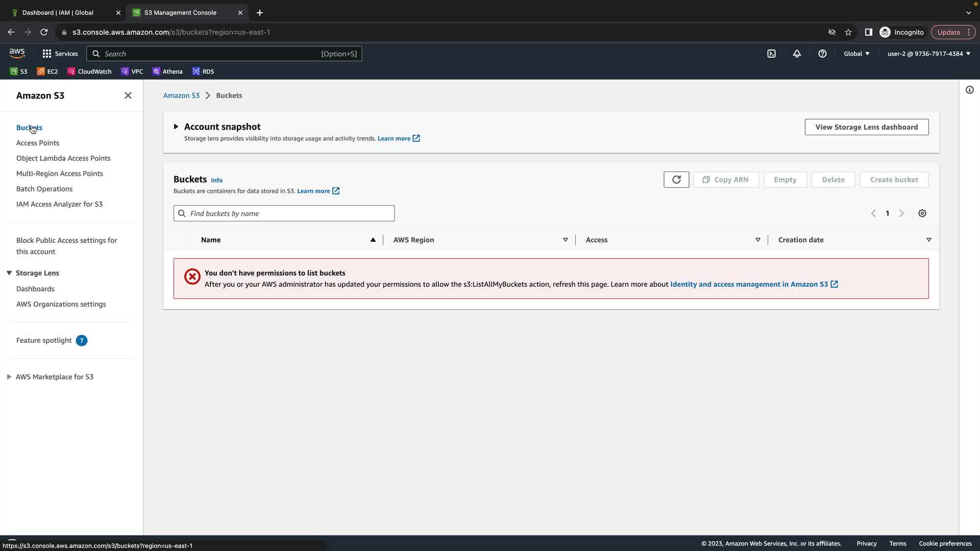Close the Amazon S3 sidebar
The height and width of the screenshot is (551, 980).
coord(128,95)
